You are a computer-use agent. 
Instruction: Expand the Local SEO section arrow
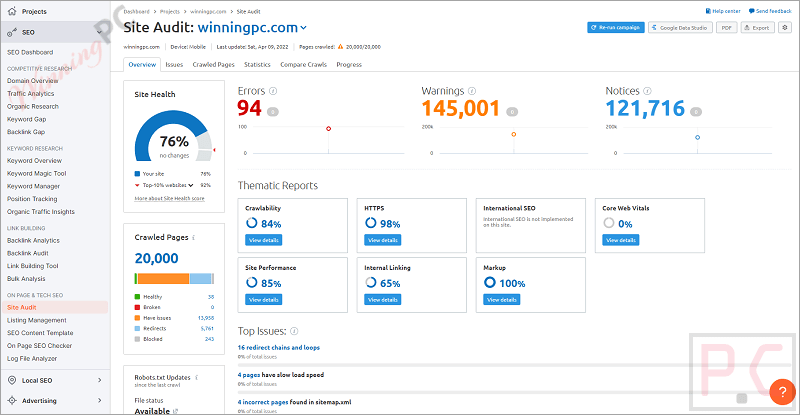coord(99,380)
